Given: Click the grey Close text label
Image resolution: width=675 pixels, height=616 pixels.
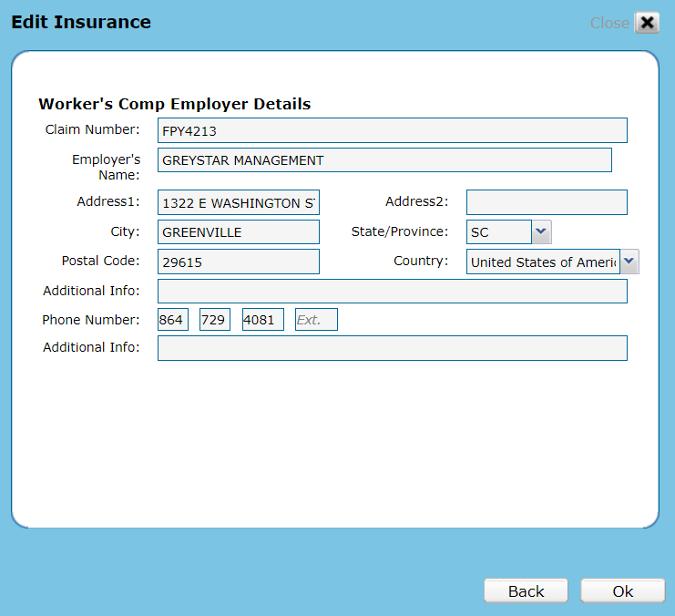Looking at the screenshot, I should [609, 23].
